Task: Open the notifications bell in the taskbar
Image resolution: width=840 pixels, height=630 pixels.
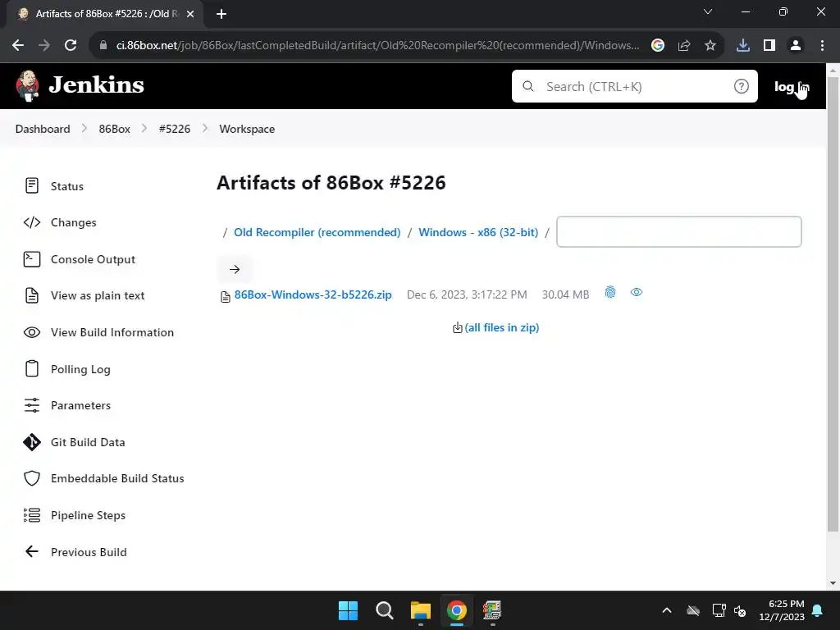Action: pyautogui.click(x=818, y=610)
